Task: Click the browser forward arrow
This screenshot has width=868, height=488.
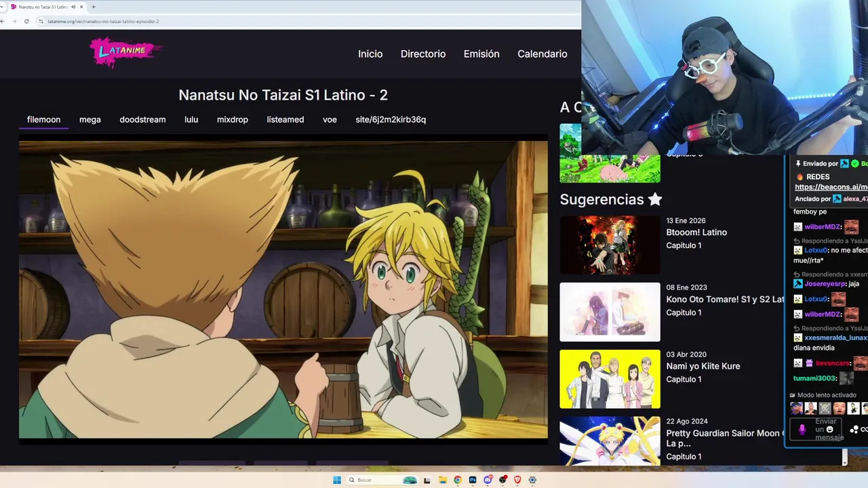Action: [14, 21]
